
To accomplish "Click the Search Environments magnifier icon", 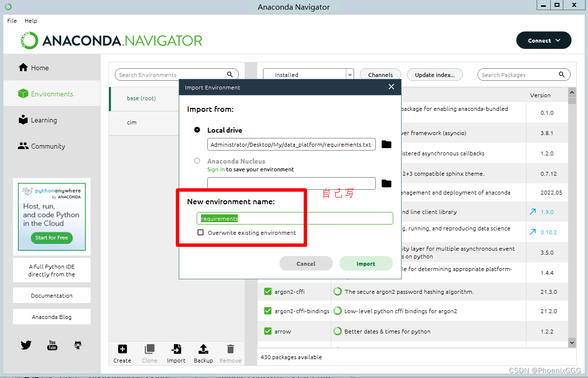I will point(230,75).
